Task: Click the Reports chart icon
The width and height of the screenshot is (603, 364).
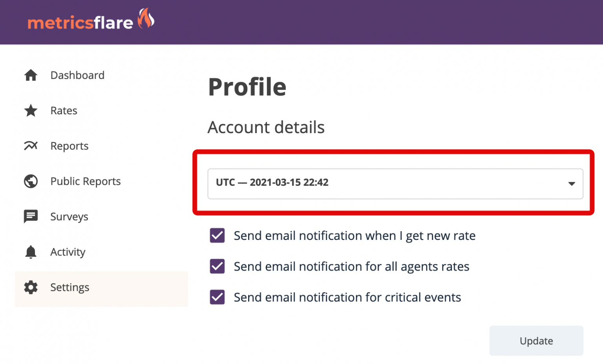Action: pos(30,146)
